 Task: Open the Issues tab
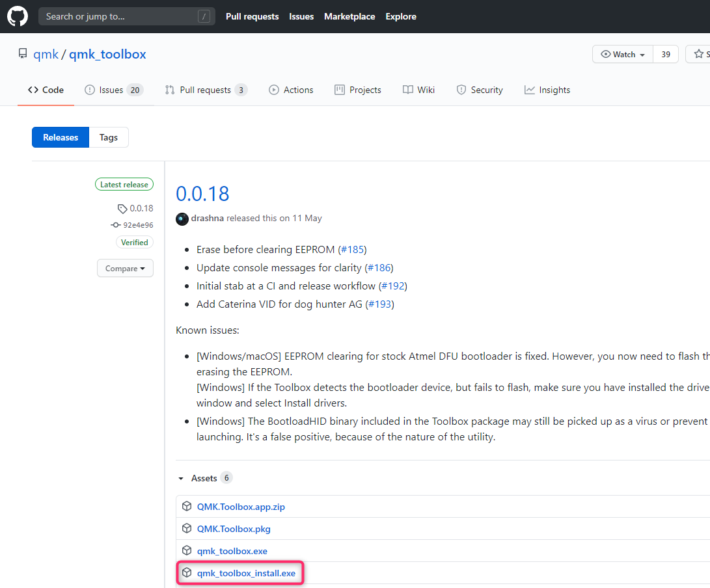coord(113,90)
